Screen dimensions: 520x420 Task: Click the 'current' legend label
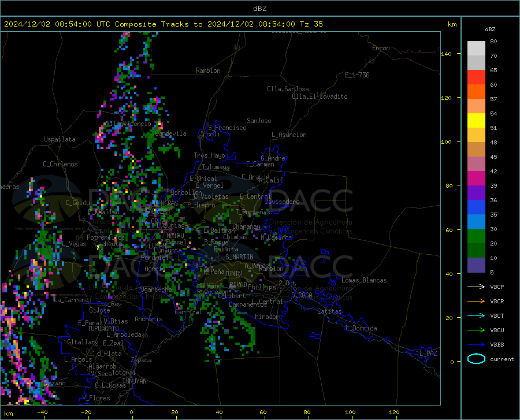point(502,359)
